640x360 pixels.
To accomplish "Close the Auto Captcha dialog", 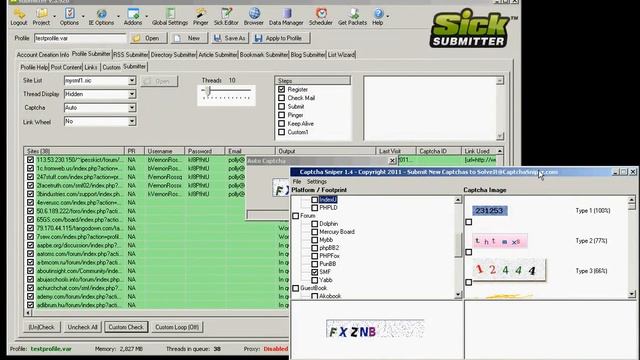I will [392, 161].
